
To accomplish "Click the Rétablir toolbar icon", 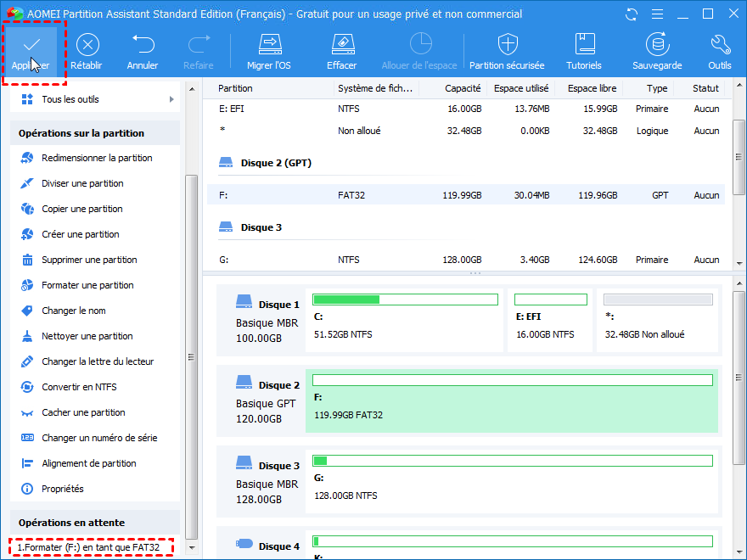I will (87, 45).
